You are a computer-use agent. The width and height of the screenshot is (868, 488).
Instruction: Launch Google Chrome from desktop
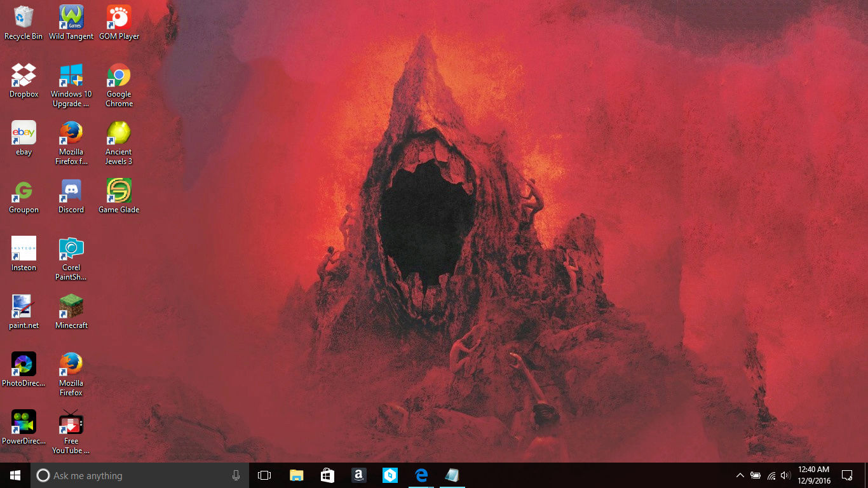coord(119,85)
